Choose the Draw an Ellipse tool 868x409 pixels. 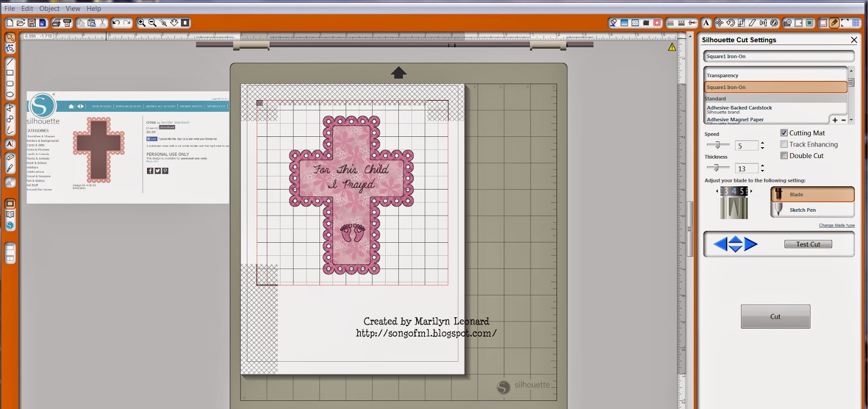[x=10, y=95]
